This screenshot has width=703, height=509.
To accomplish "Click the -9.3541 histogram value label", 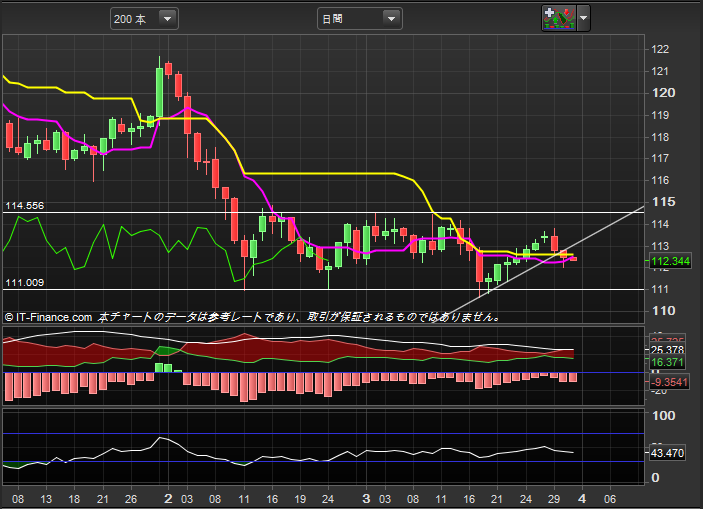I will coord(669,382).
